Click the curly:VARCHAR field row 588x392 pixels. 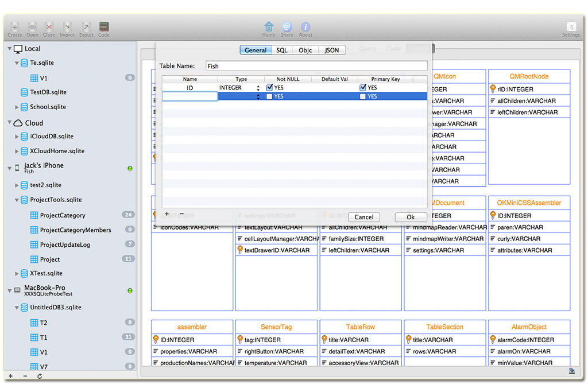pos(529,239)
